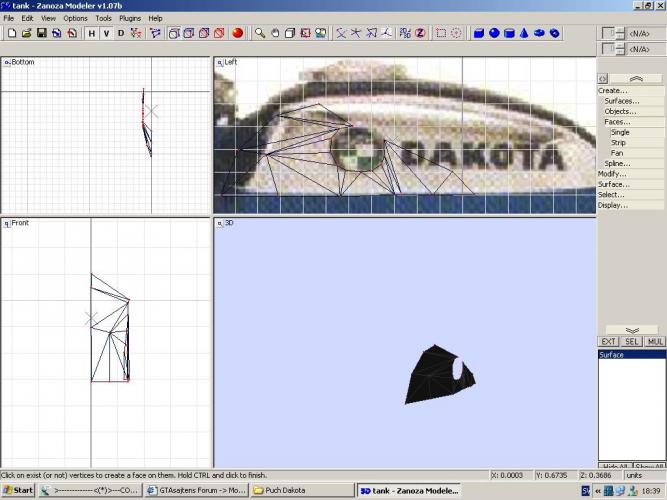Click the New file icon
The height and width of the screenshot is (500, 667).
(x=10, y=33)
